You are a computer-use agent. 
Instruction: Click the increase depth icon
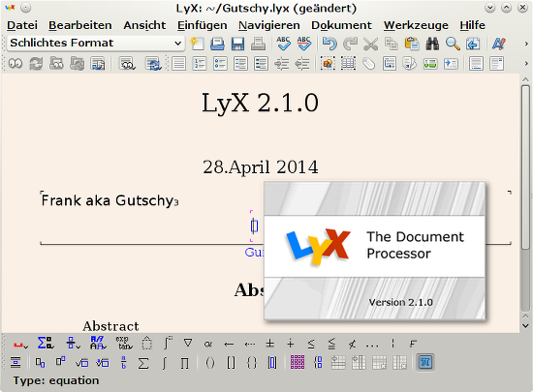pos(281,64)
